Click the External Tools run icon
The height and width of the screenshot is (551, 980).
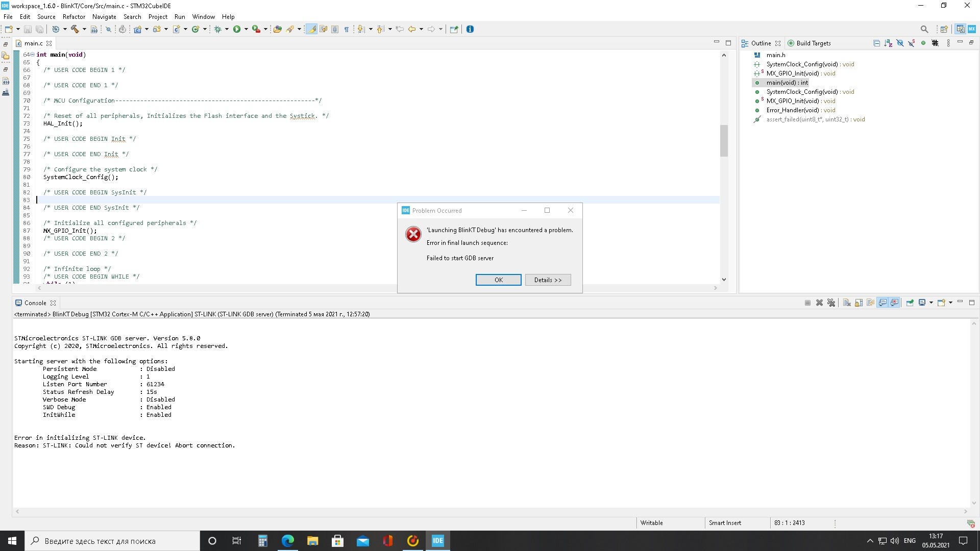pos(256,29)
